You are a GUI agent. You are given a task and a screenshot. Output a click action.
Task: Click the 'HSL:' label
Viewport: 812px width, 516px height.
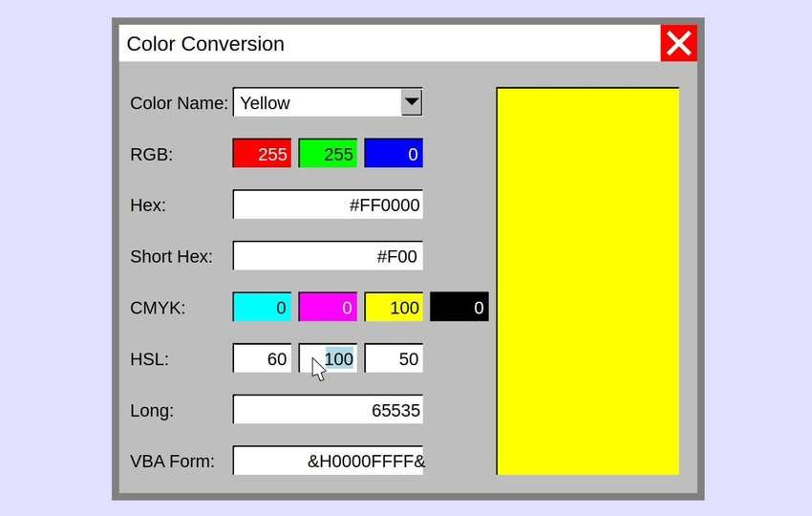coord(149,359)
